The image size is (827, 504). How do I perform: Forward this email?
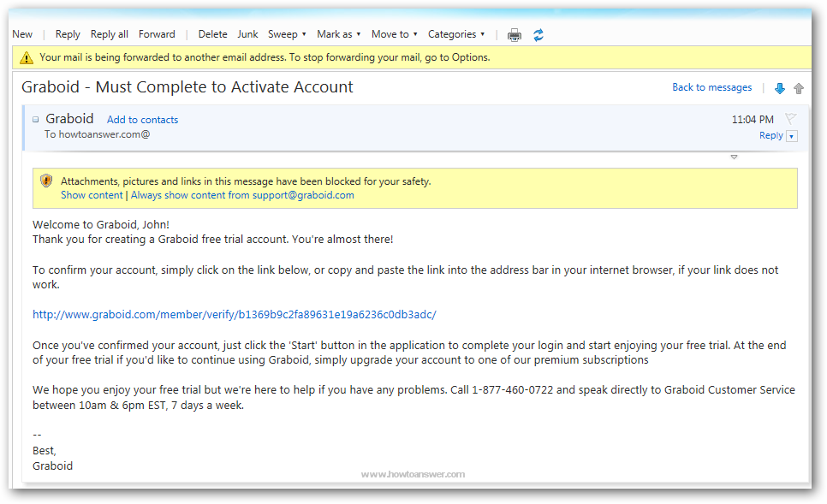pyautogui.click(x=157, y=34)
